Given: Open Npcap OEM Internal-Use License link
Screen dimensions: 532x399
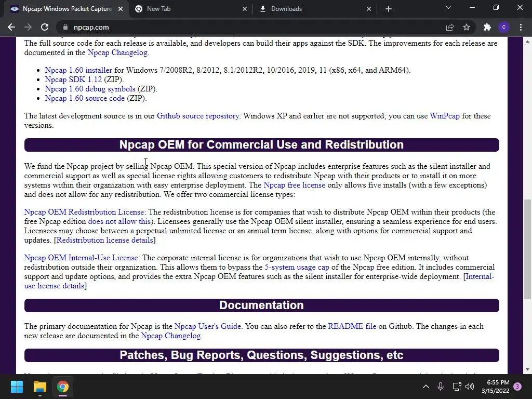Looking at the screenshot, I should (x=81, y=258).
